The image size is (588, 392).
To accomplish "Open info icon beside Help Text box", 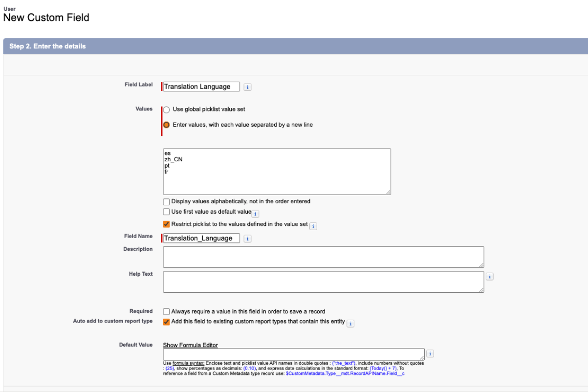I will [490, 277].
